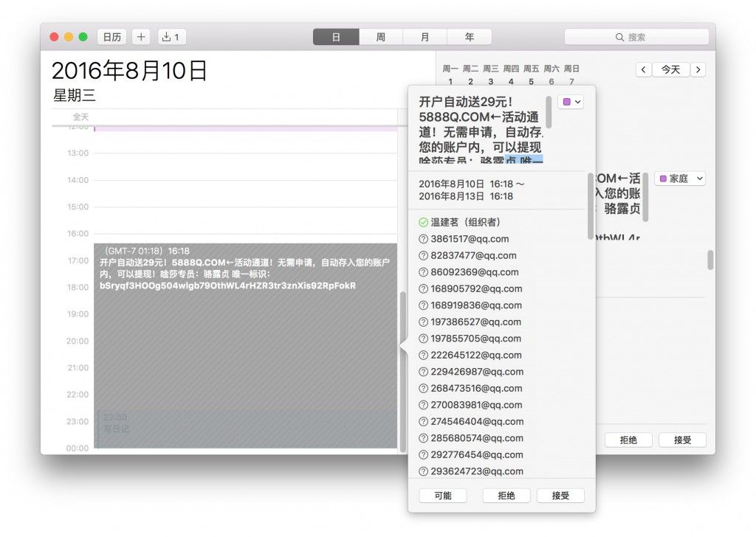Switch to the 周 (Week) view tab
Viewport: 756px width, 537px height.
380,36
